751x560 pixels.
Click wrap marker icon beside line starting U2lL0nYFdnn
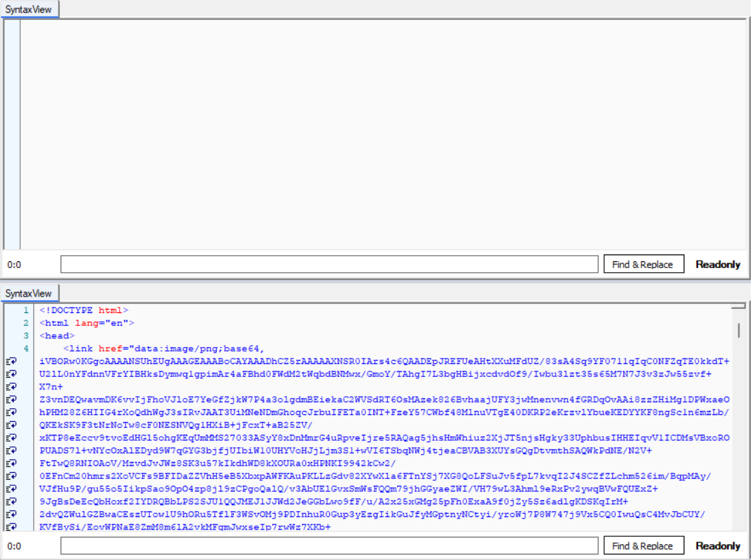(x=11, y=374)
